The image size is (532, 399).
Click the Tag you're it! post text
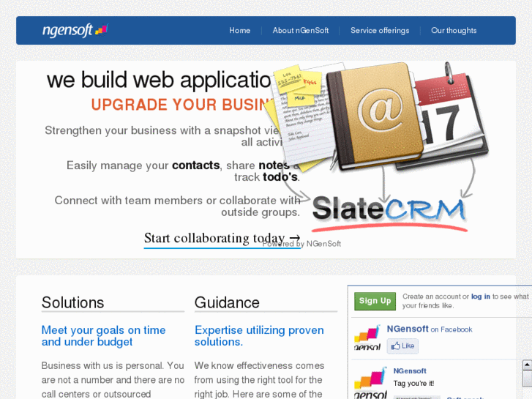click(x=413, y=384)
